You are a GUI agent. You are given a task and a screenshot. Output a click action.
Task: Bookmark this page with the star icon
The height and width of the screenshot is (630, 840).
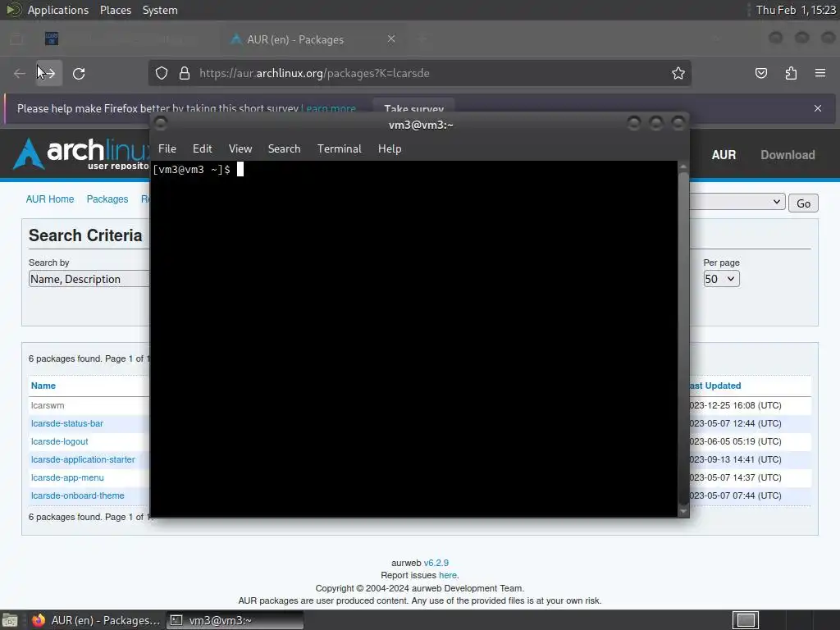pyautogui.click(x=678, y=73)
